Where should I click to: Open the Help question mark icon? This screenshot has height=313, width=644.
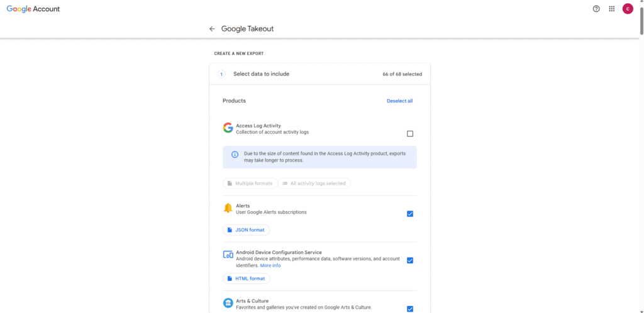tap(596, 9)
